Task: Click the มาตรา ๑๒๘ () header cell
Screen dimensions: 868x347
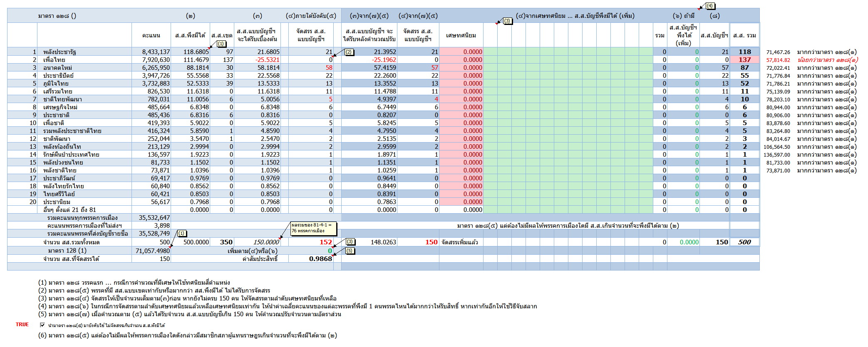Action: coord(57,16)
